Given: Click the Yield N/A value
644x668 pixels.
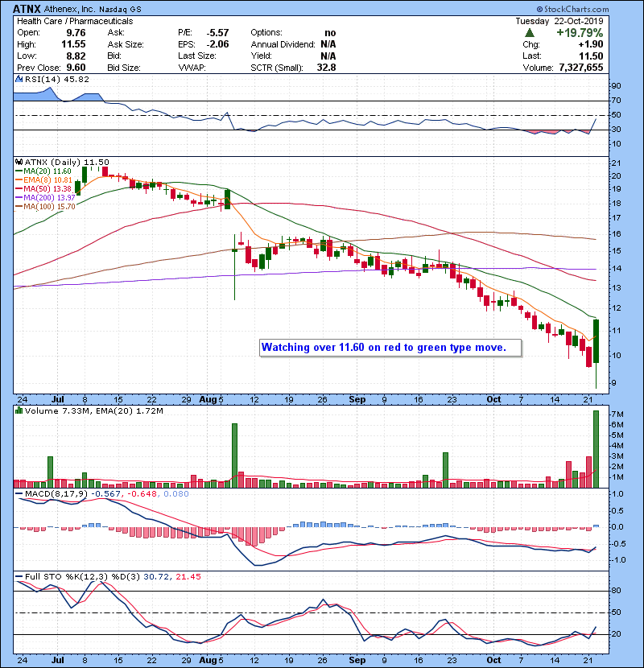Looking at the screenshot, I should tap(328, 56).
